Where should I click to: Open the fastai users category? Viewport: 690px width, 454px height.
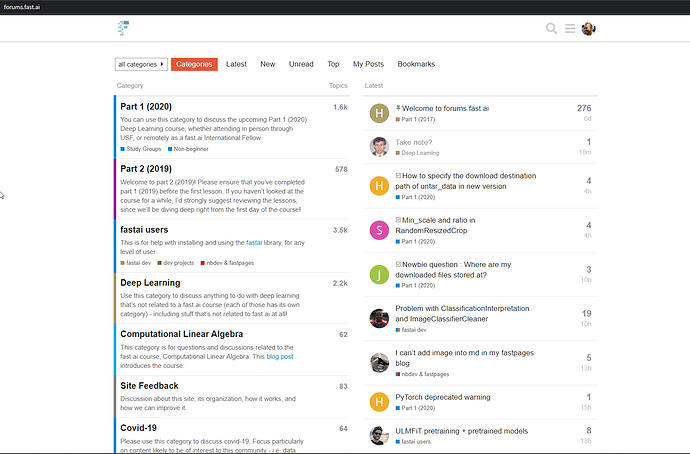(144, 230)
